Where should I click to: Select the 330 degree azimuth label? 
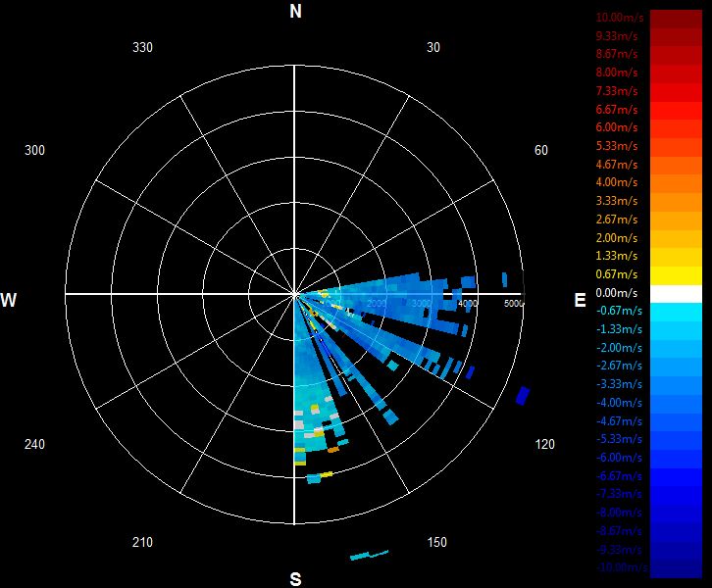point(142,47)
